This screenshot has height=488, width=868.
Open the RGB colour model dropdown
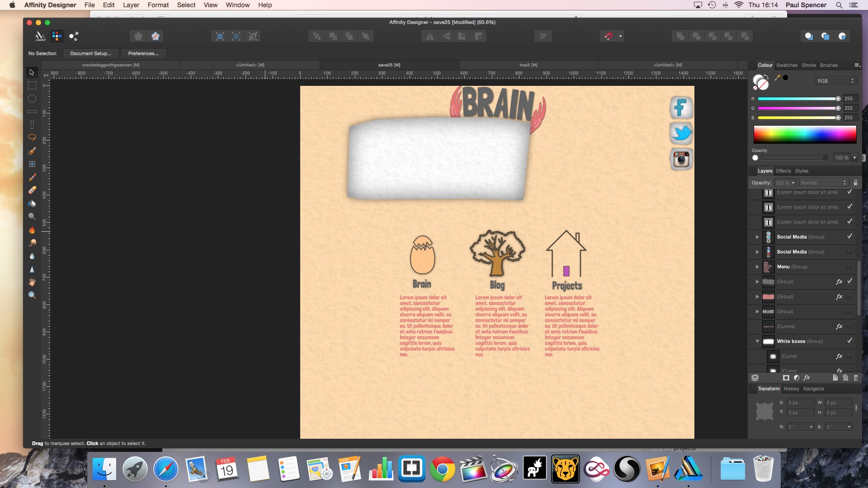click(835, 81)
